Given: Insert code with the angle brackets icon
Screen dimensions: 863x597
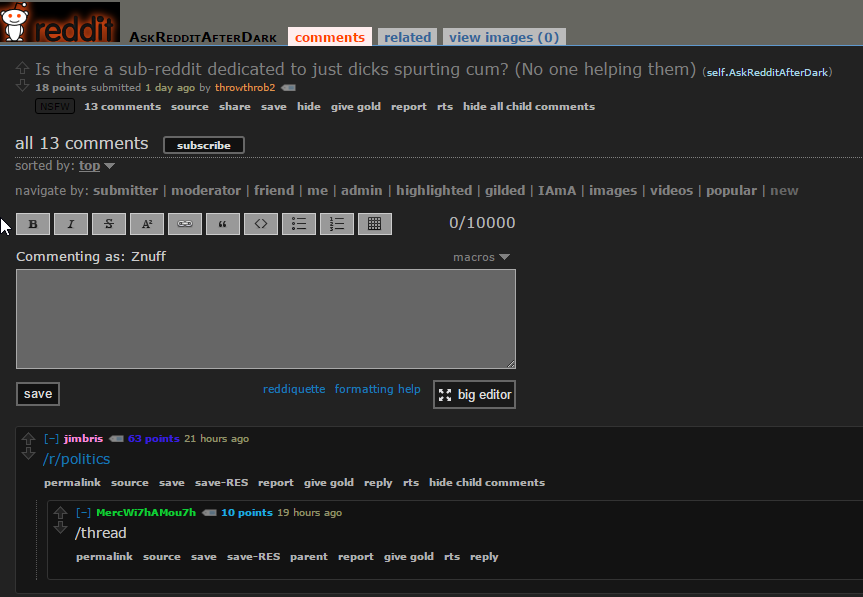Looking at the screenshot, I should point(261,224).
